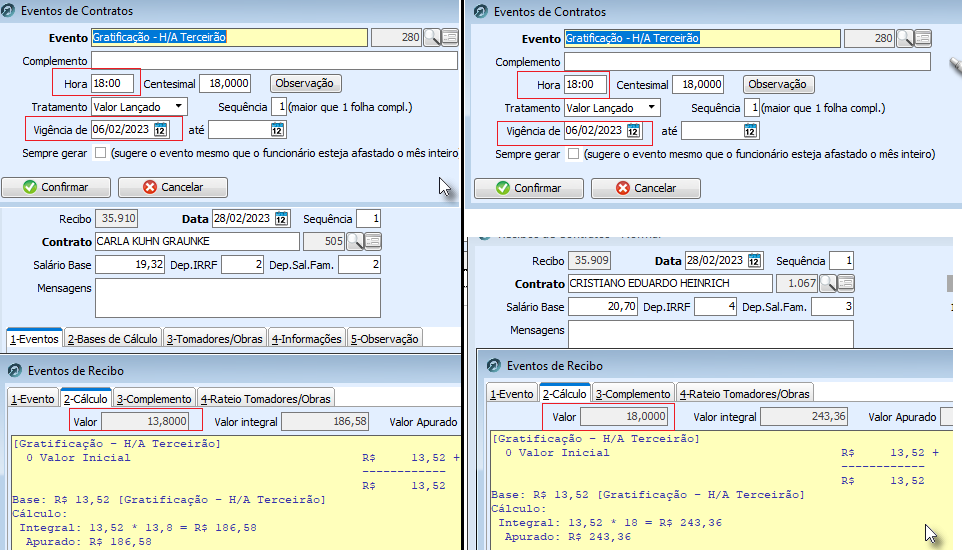Open calendar for Data 28/02/2023 in right receipt
The width and height of the screenshot is (962, 550).
(754, 260)
